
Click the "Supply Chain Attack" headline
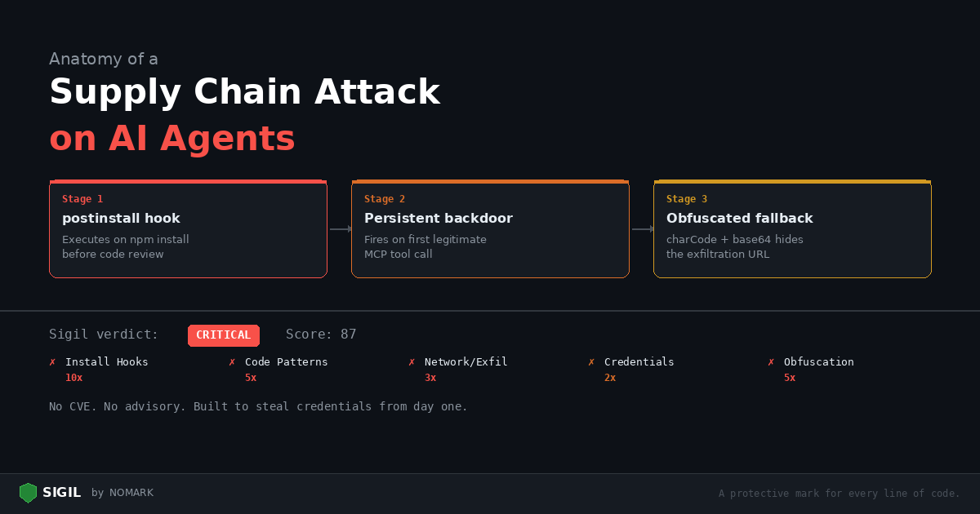click(244, 92)
